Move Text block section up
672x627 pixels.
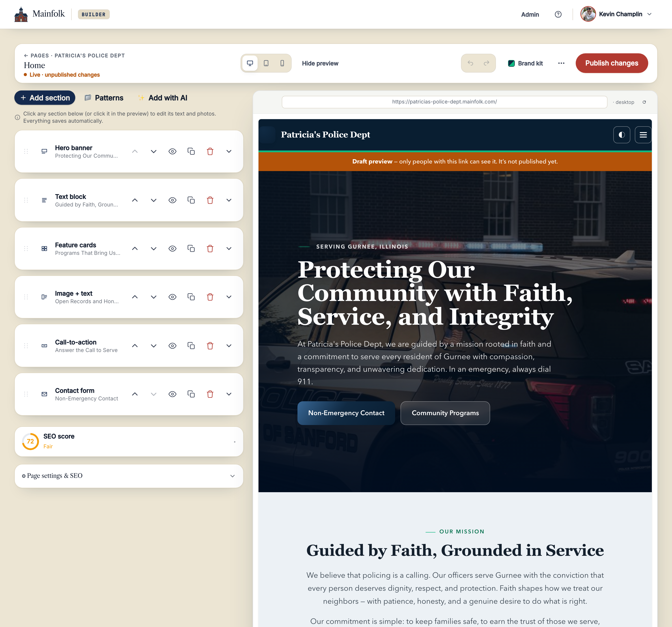tap(135, 200)
